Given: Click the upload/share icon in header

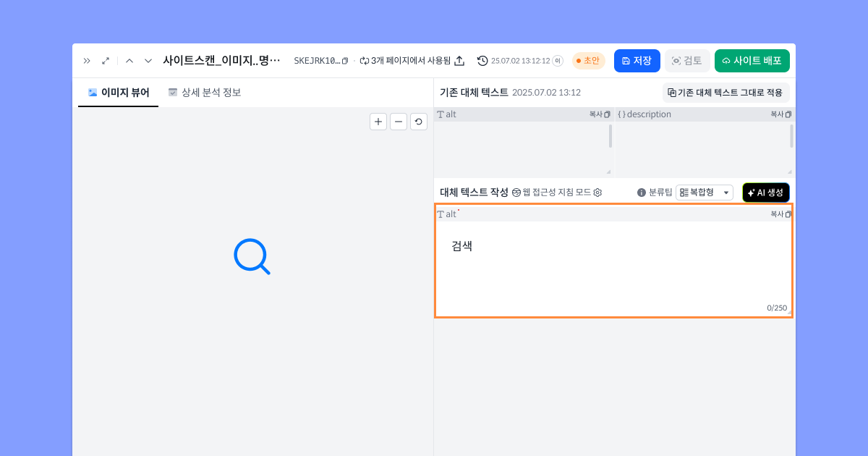Looking at the screenshot, I should tap(459, 61).
